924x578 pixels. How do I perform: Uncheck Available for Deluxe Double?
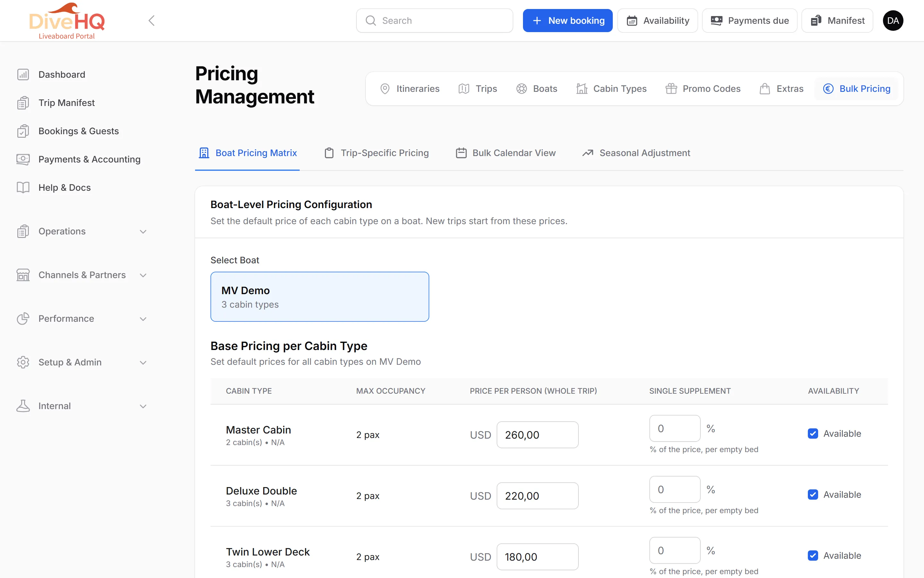(x=813, y=495)
